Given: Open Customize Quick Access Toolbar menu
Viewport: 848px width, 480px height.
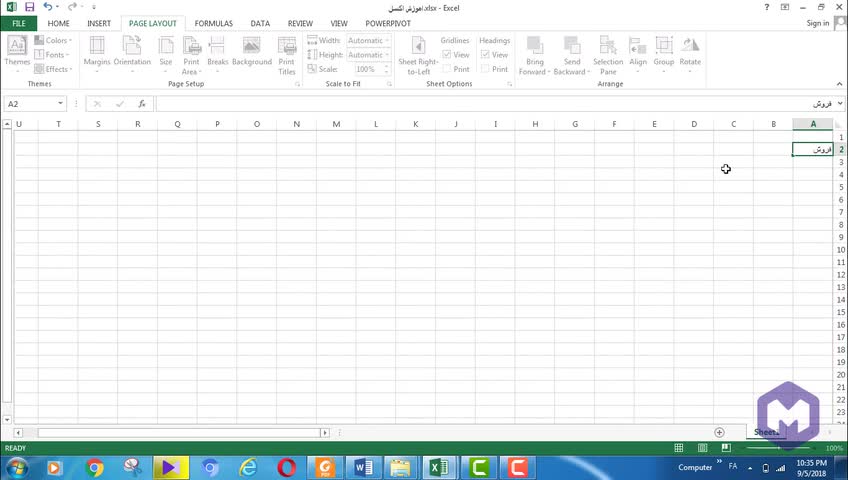Looking at the screenshot, I should point(94,8).
